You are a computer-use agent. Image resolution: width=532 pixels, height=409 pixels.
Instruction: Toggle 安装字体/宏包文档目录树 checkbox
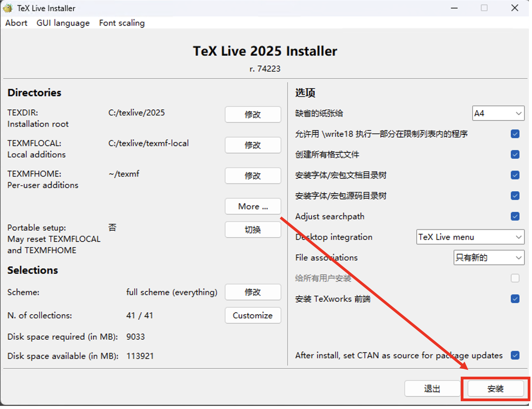[515, 175]
